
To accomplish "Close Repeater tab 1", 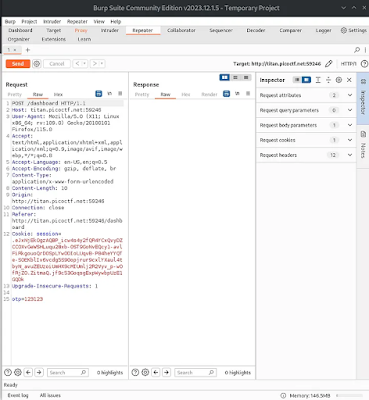I will [15, 50].
